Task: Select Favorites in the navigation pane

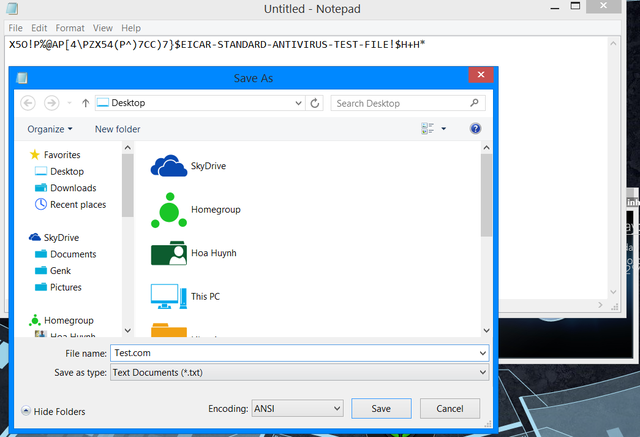Action: [62, 155]
